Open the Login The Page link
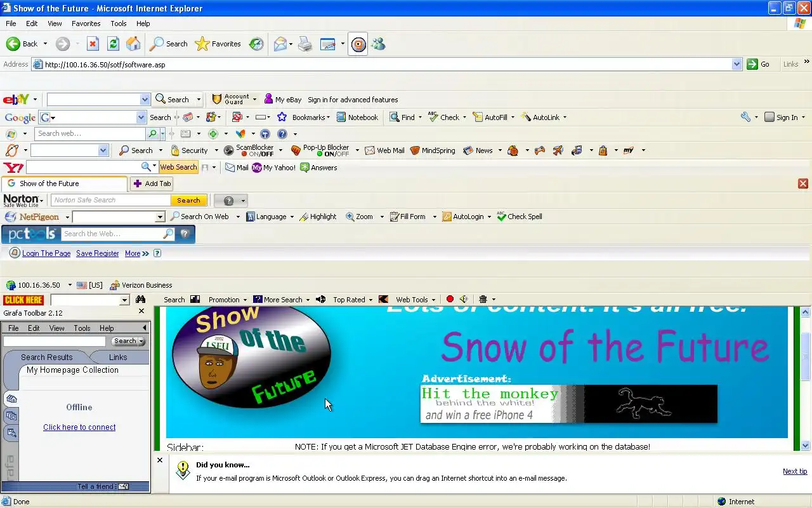The width and height of the screenshot is (812, 508). pos(46,253)
